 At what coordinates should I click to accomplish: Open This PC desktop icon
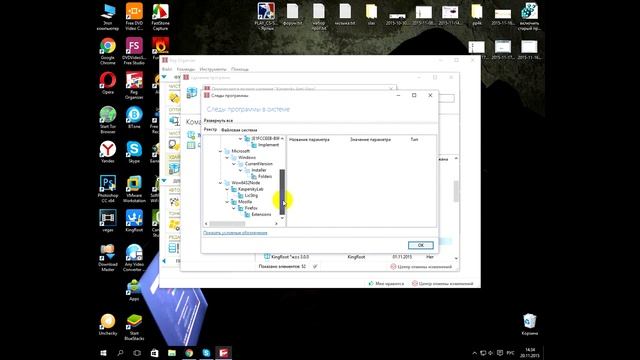[x=108, y=17]
